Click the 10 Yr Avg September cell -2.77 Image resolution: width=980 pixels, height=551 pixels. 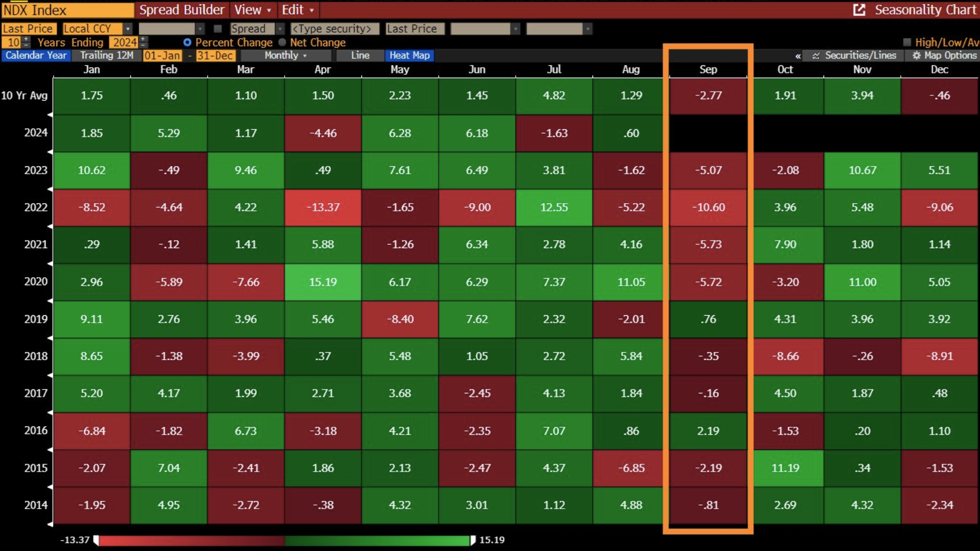pos(708,95)
